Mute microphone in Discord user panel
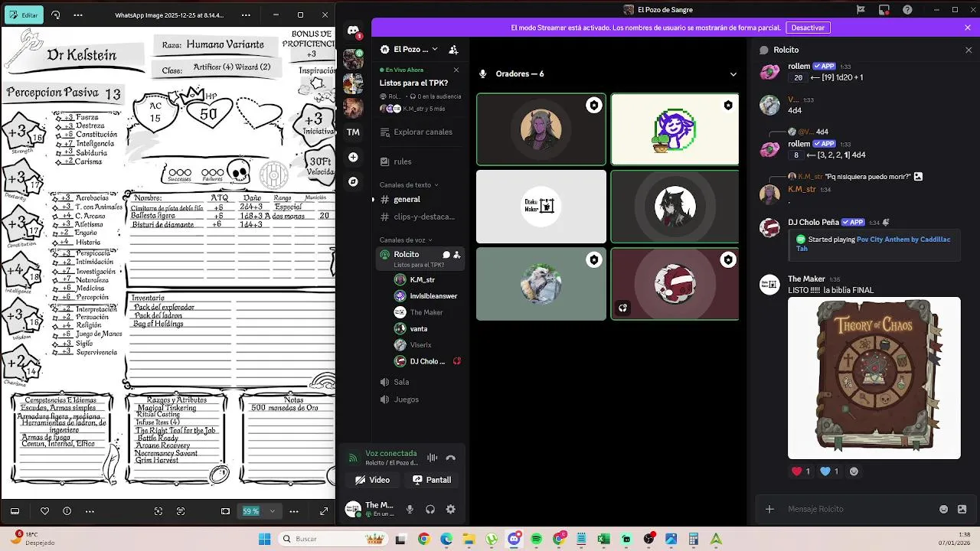This screenshot has height=551, width=980. pyautogui.click(x=410, y=509)
